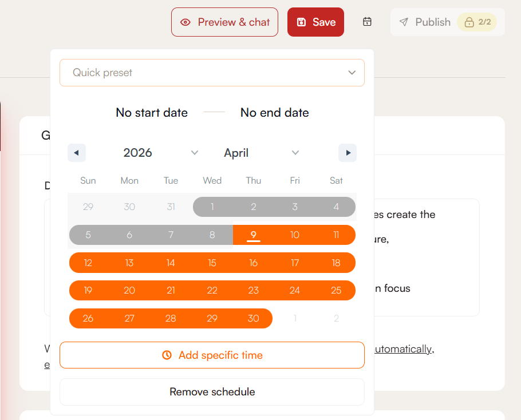Viewport: 521px width, 420px height.
Task: Open the Quick preset dropdown
Action: [212, 73]
